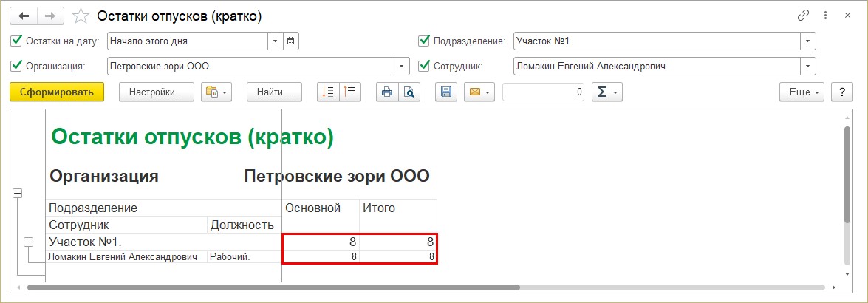The image size is (868, 303).
Task: Click the Найти... search button
Action: (274, 92)
